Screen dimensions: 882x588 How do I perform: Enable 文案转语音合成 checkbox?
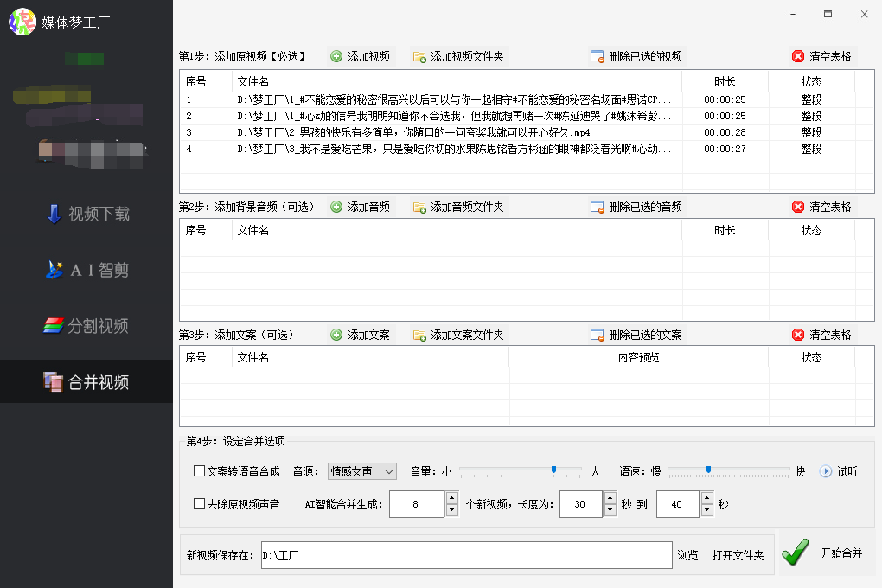tap(199, 471)
